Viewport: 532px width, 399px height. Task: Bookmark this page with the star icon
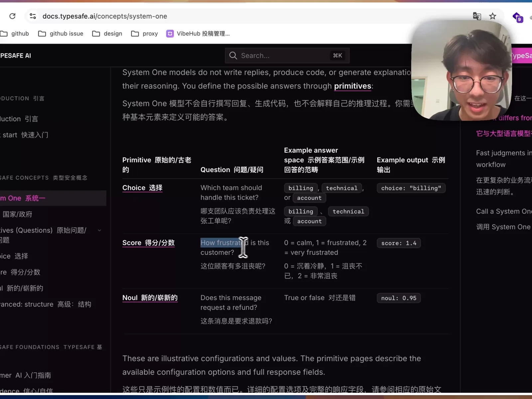tap(493, 16)
